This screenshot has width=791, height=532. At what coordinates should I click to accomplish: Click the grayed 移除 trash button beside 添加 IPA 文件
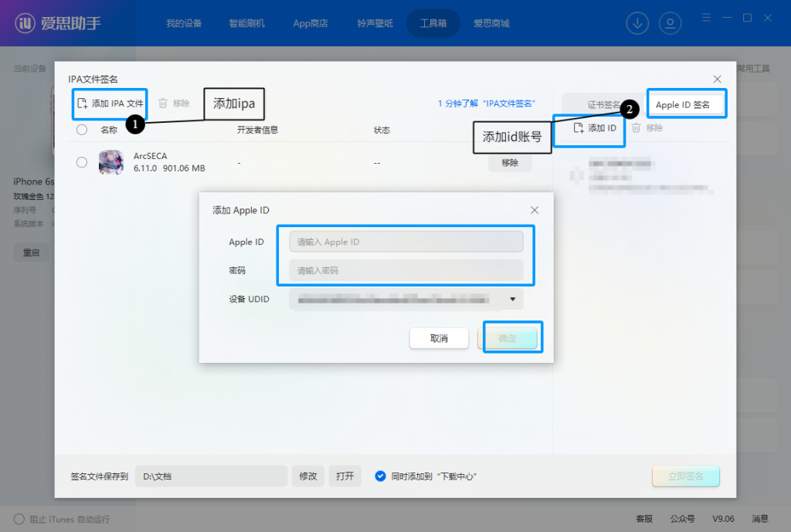click(174, 103)
